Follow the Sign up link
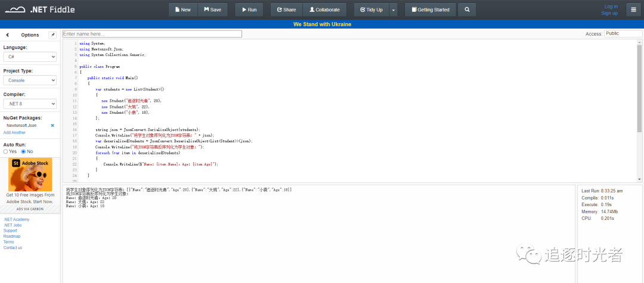Screen dimensions: 644x283 pos(609,13)
